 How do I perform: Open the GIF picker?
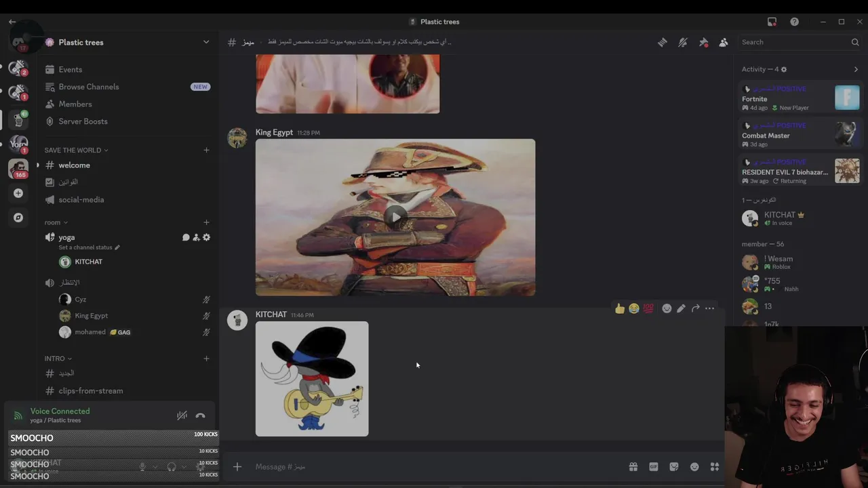[x=653, y=466]
